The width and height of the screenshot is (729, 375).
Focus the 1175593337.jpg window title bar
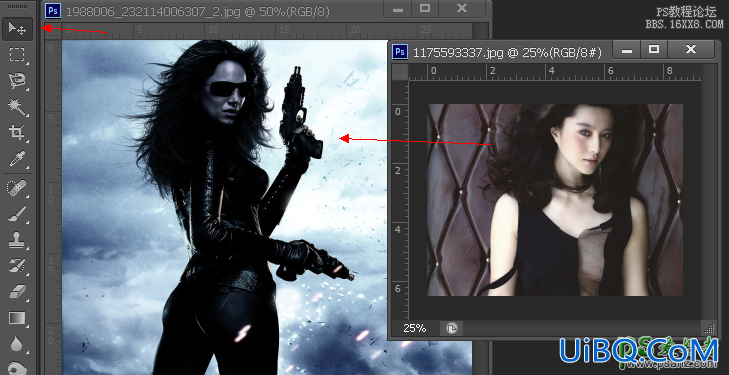click(x=501, y=52)
